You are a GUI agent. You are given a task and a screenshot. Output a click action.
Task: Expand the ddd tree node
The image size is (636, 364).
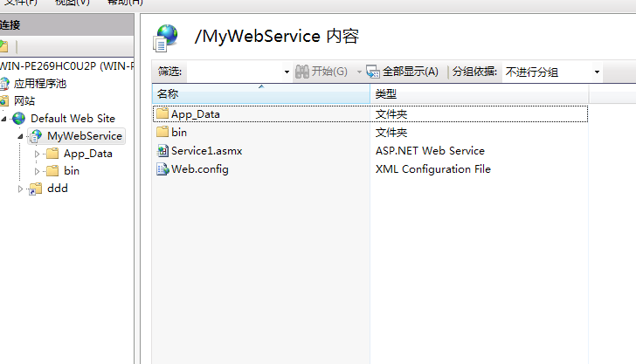point(21,189)
